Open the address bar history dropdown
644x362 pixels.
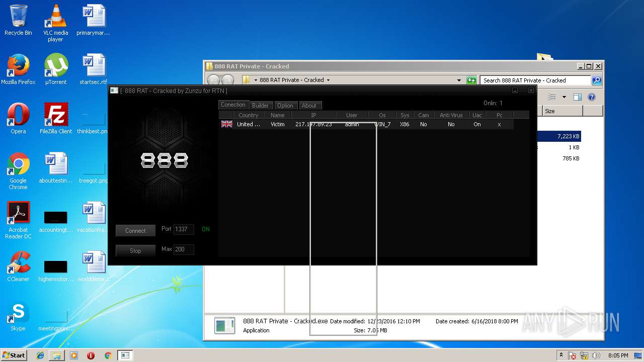coord(459,80)
